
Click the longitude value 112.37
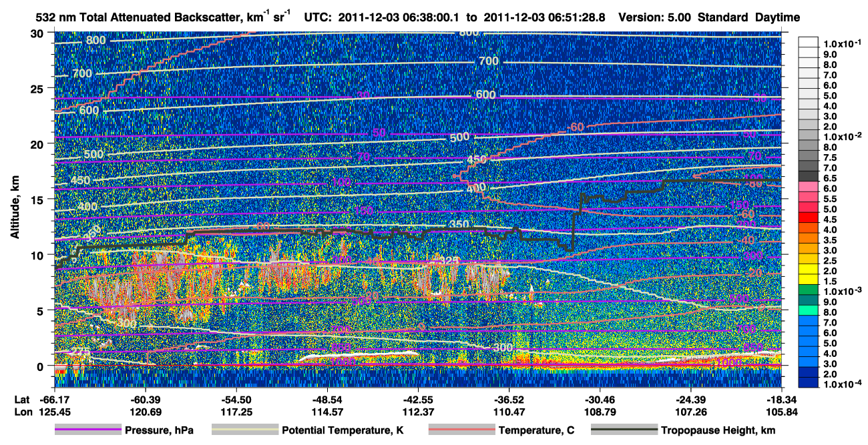pos(417,411)
